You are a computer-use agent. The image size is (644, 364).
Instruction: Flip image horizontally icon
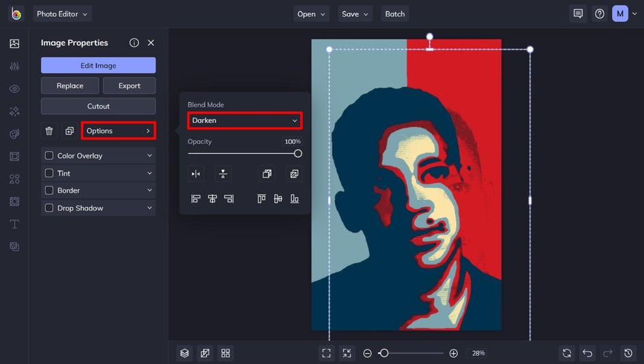196,174
